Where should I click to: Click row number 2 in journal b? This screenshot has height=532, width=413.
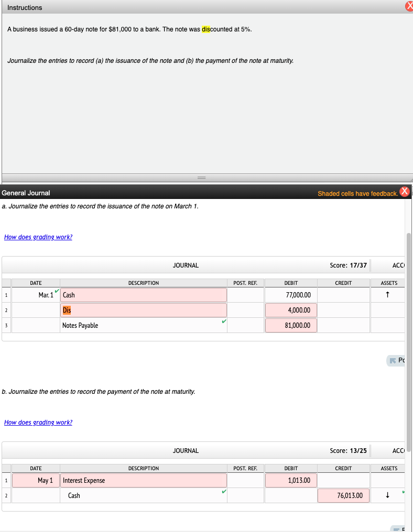tap(6, 495)
